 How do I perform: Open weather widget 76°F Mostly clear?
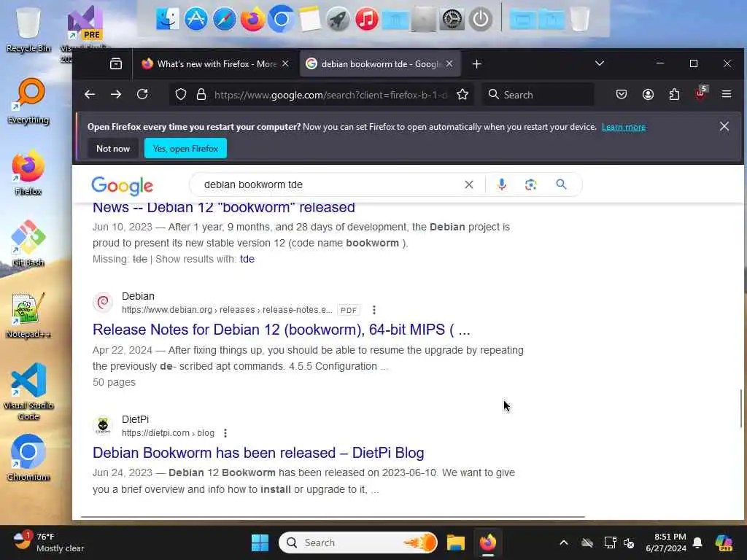[x=47, y=542]
